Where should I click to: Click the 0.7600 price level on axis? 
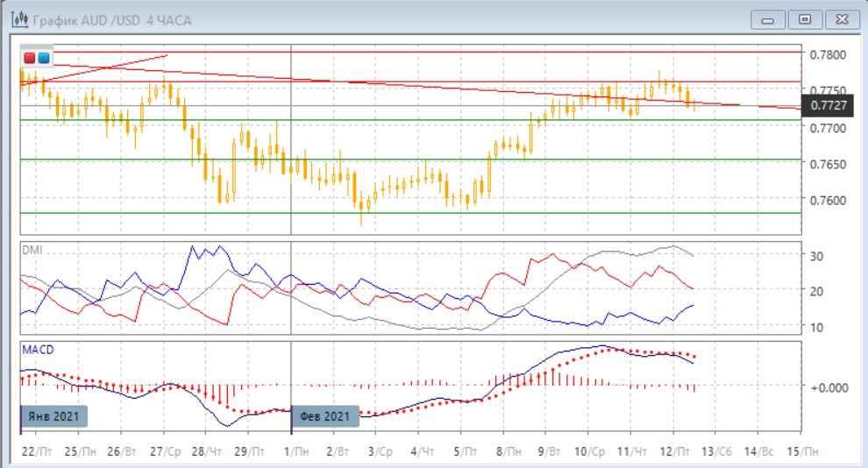[828, 201]
